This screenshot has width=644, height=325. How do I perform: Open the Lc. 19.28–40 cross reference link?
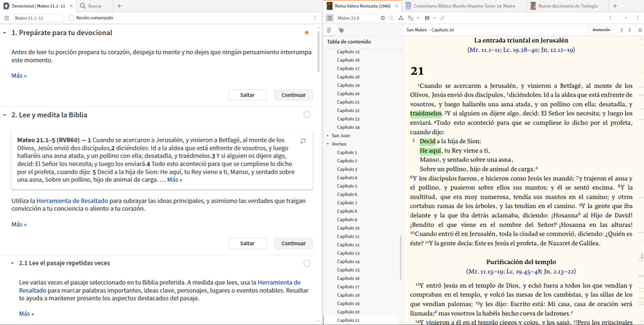pos(520,50)
